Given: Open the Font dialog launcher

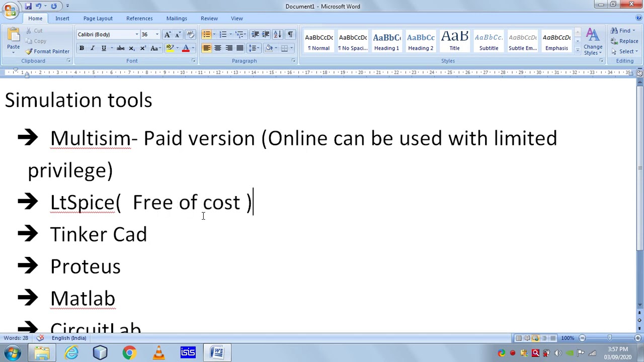Looking at the screenshot, I should tap(193, 61).
